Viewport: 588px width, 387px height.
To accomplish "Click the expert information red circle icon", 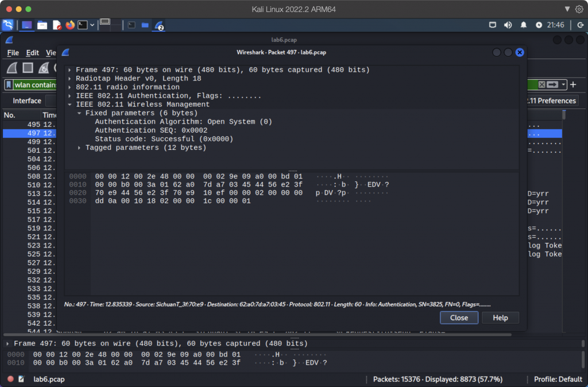I will [x=10, y=379].
